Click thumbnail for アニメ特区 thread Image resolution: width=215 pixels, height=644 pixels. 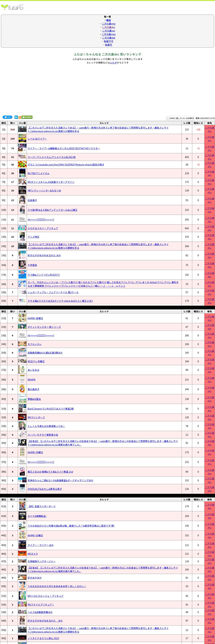pyautogui.click(x=22, y=237)
